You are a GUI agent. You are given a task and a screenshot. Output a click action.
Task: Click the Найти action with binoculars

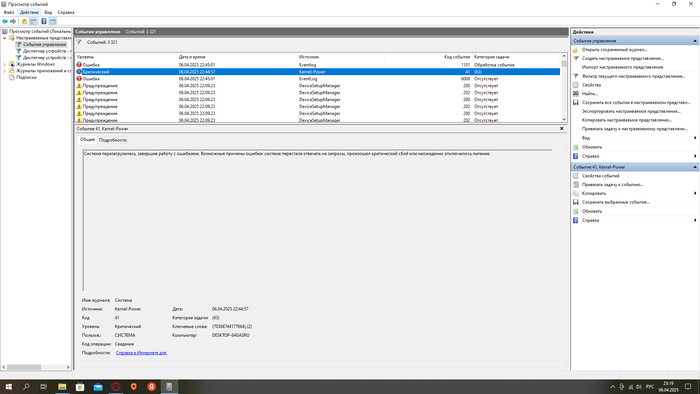click(x=589, y=94)
